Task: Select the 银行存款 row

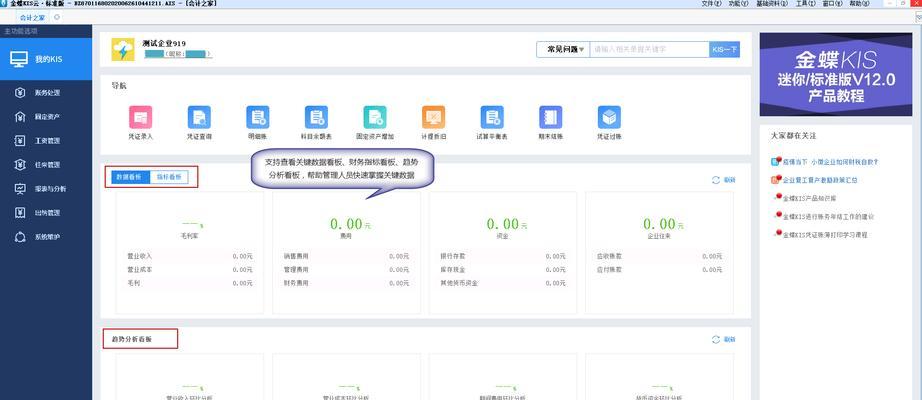Action: pyautogui.click(x=503, y=256)
